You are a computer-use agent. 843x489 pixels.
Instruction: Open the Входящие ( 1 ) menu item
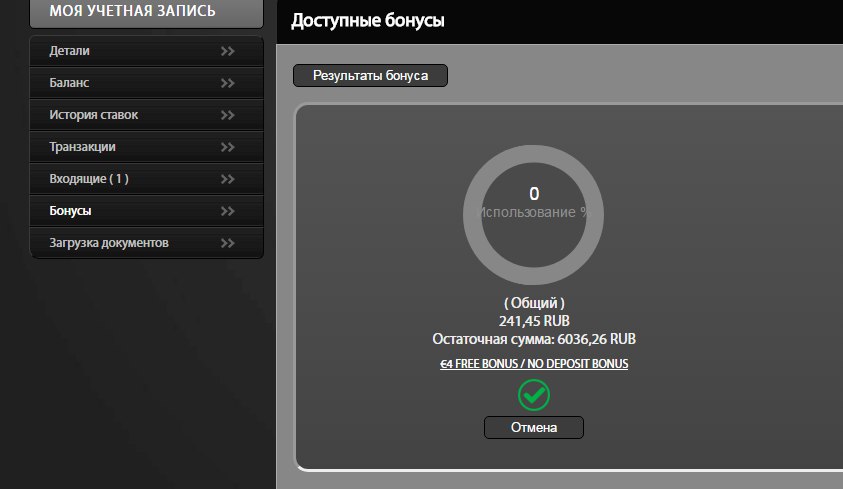pos(146,179)
